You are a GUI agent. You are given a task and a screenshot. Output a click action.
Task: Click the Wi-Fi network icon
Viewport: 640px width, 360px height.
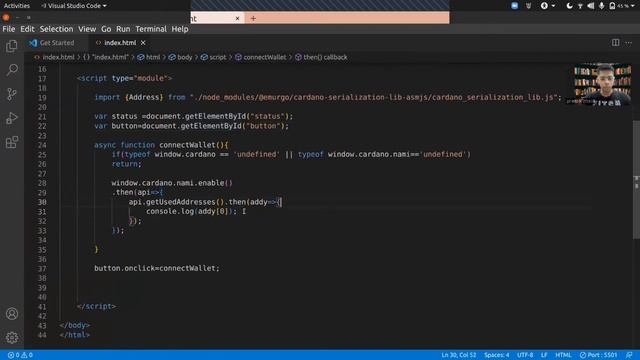pyautogui.click(x=580, y=6)
